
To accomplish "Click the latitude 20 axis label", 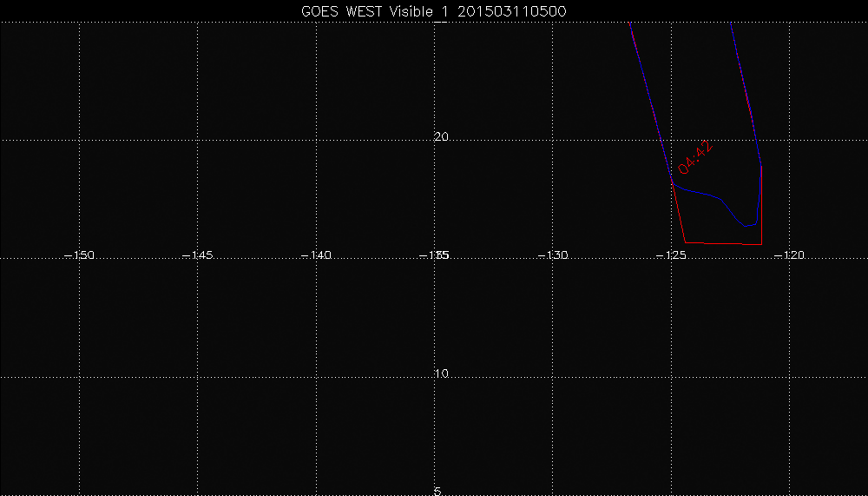I will (x=442, y=137).
